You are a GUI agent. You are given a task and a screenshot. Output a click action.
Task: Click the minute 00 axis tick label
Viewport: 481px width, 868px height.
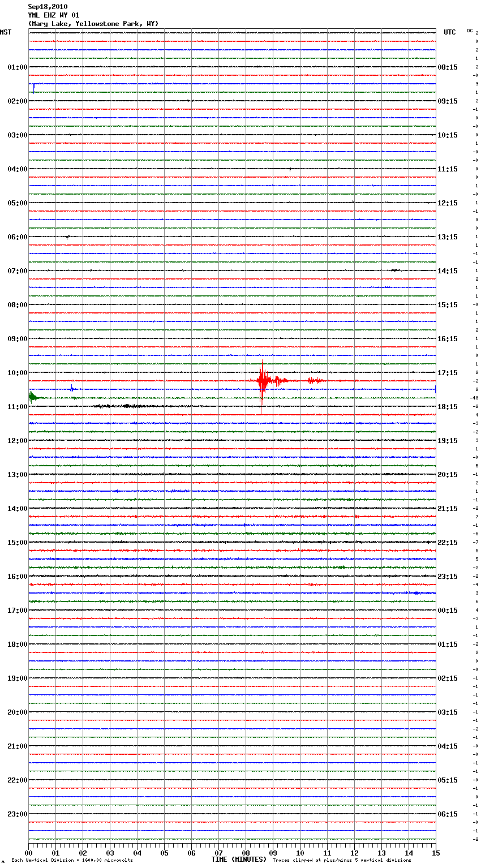28,853
